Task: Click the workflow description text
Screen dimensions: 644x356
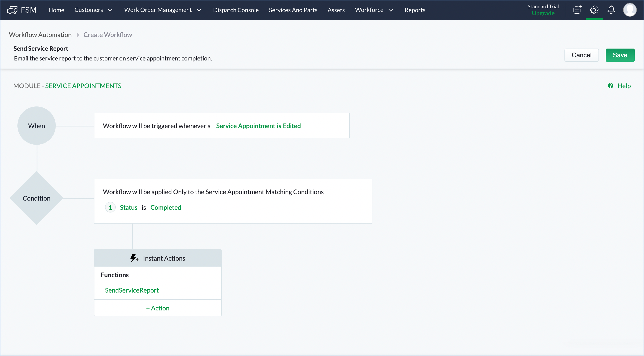Action: [x=113, y=58]
